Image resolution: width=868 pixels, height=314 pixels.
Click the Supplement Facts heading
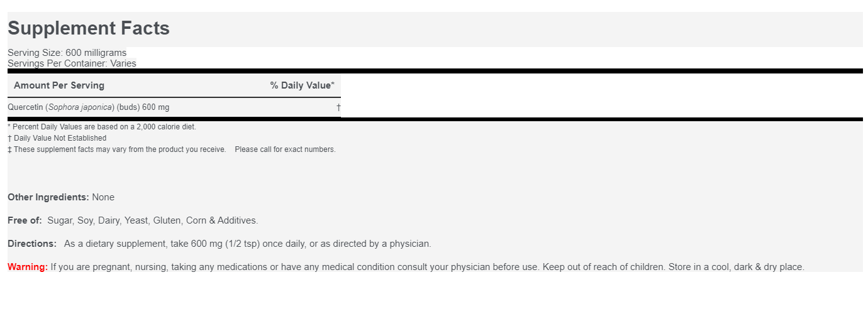[x=89, y=28]
